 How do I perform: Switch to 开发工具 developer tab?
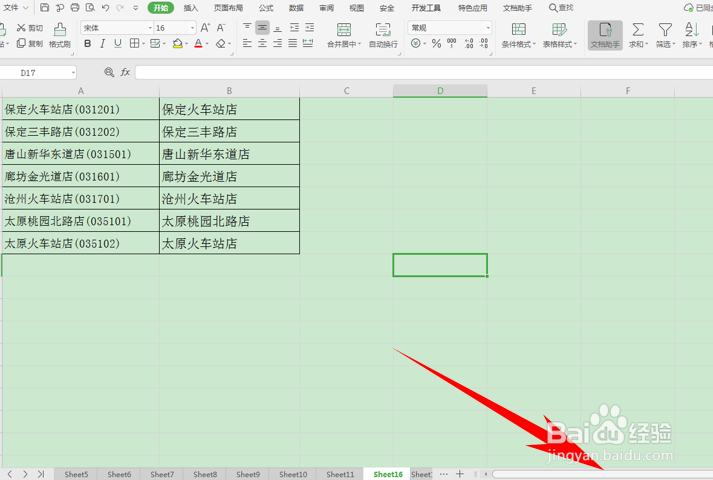pyautogui.click(x=426, y=8)
